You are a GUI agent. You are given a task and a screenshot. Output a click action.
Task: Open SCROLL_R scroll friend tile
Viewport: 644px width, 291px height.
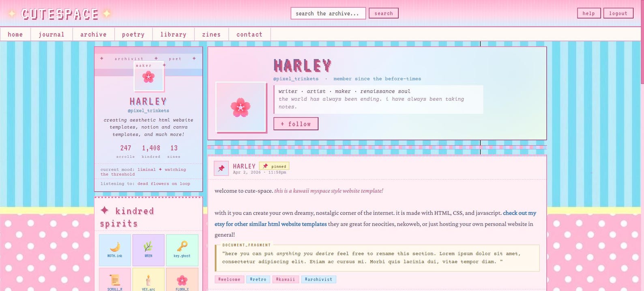(x=115, y=279)
